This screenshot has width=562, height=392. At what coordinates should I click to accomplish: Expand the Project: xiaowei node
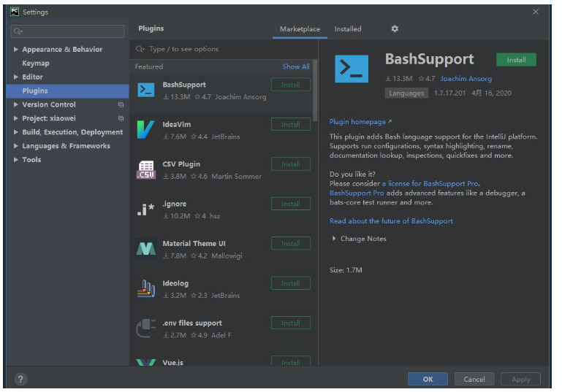tap(16, 118)
